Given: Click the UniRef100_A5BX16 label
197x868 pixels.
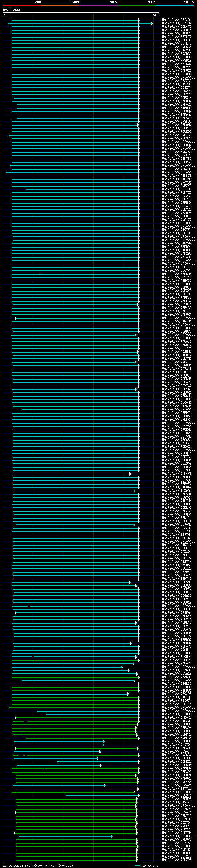Looking at the screenshot, I should pyautogui.click(x=177, y=98).
